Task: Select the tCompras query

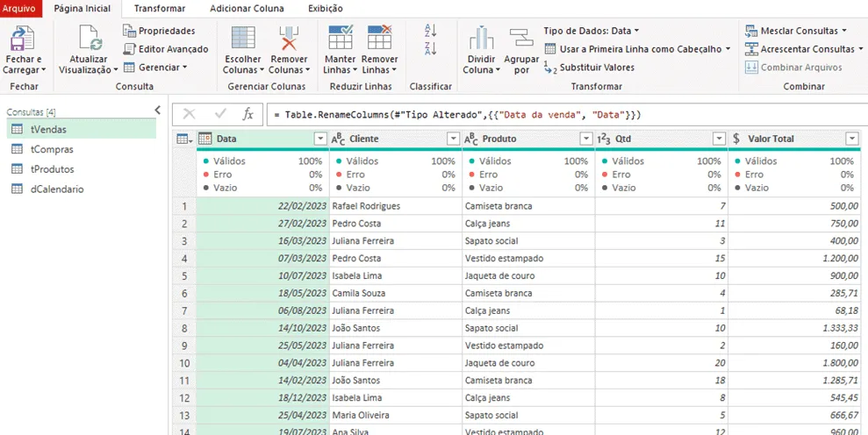Action: click(82, 149)
